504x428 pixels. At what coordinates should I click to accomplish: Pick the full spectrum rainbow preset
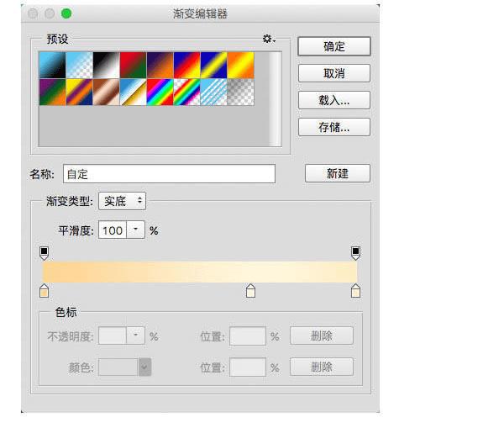point(160,92)
